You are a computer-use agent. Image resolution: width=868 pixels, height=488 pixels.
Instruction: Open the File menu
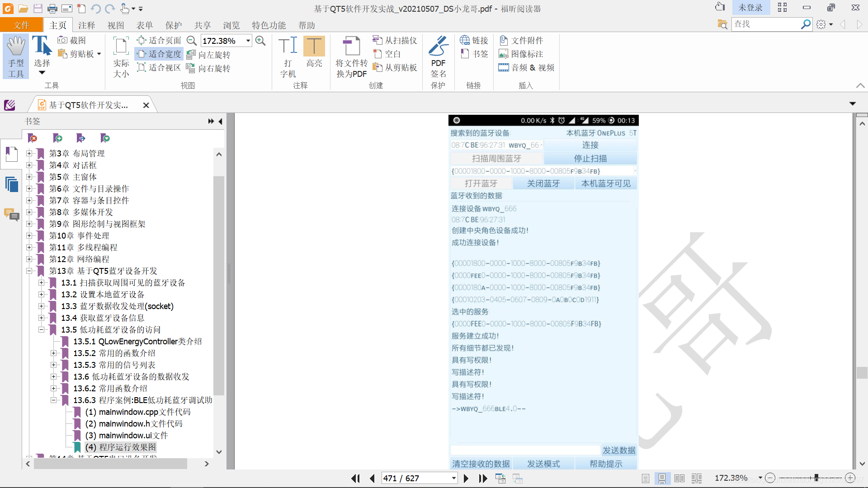(x=21, y=25)
